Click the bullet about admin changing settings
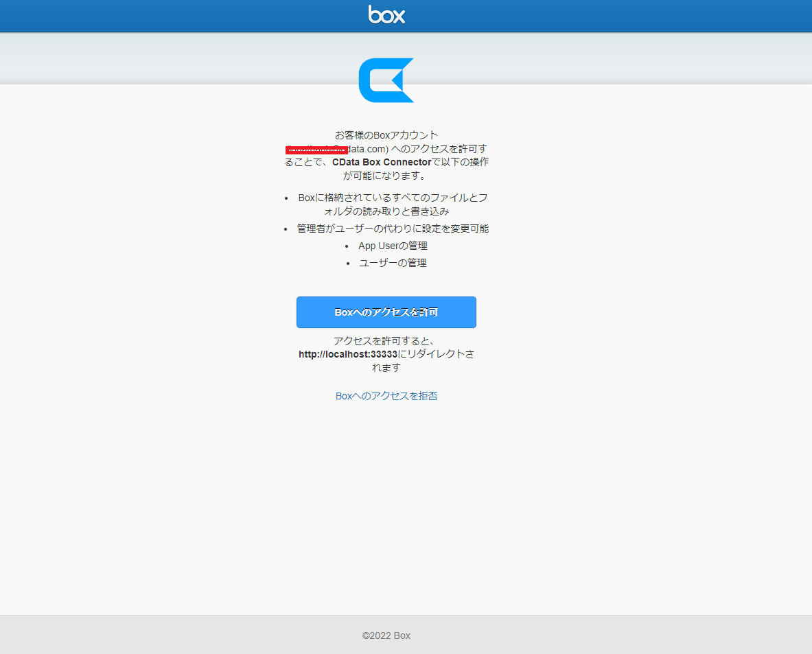The image size is (812, 654). pyautogui.click(x=391, y=228)
